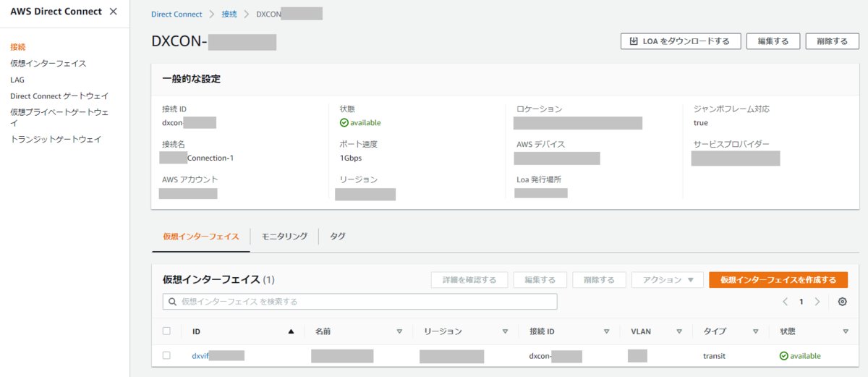The image size is (868, 377).
Task: Switch to 仮想インターフェイス tab
Action: [x=201, y=237]
